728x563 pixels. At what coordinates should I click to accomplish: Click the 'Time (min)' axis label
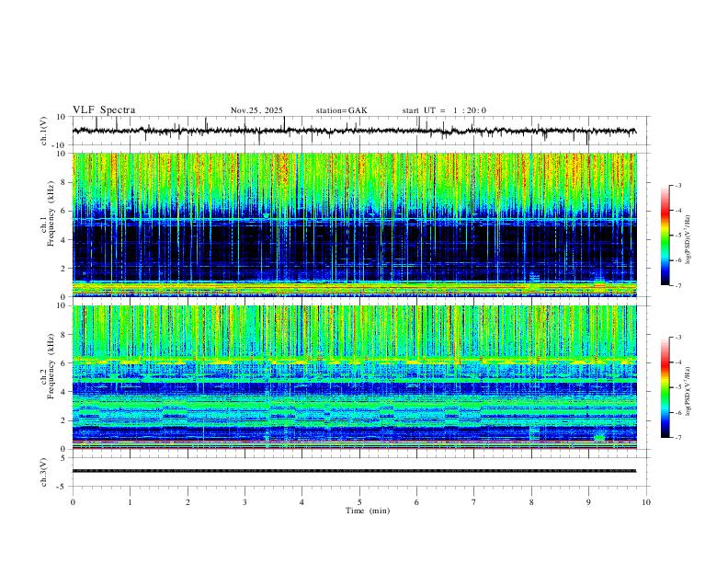[x=368, y=511]
